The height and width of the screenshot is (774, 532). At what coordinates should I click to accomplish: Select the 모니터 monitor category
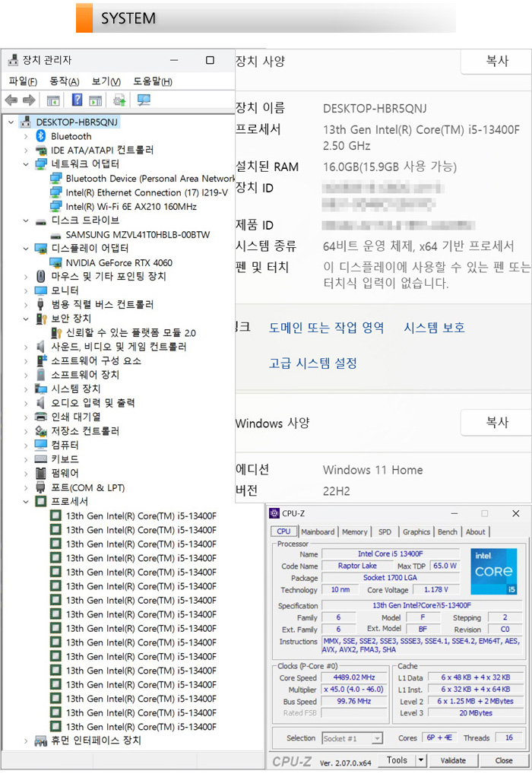click(65, 290)
